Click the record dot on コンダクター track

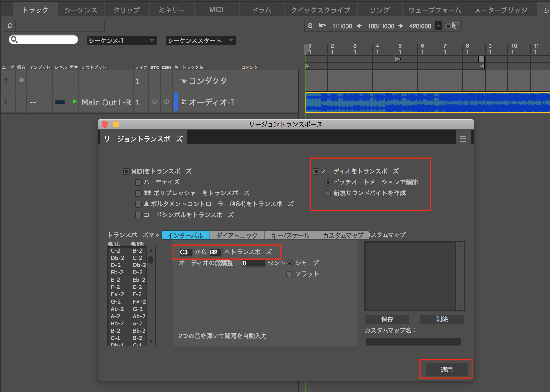22,80
